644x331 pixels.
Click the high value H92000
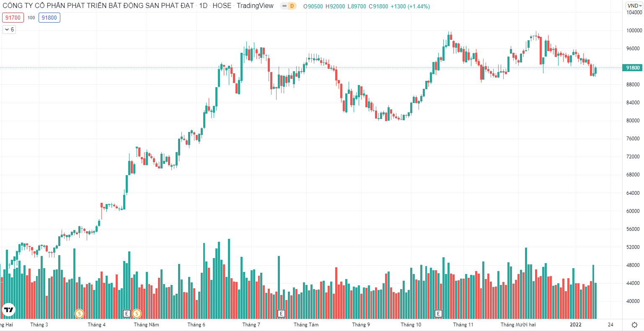click(335, 6)
